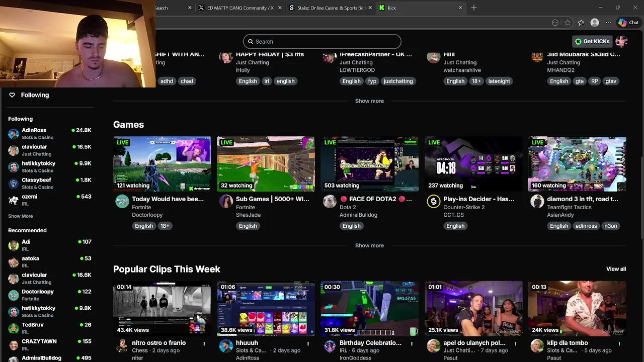Click the browser favorites star icon
This screenshot has width=644, height=362.
568,23
